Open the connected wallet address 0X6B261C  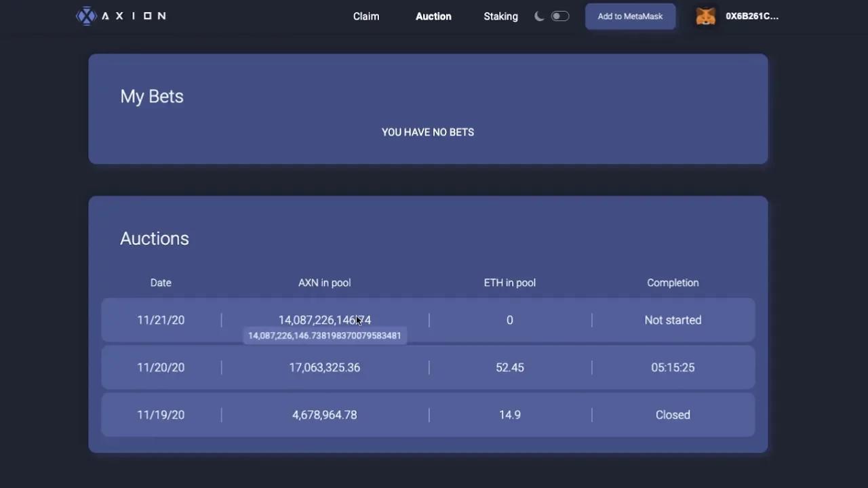pos(752,16)
